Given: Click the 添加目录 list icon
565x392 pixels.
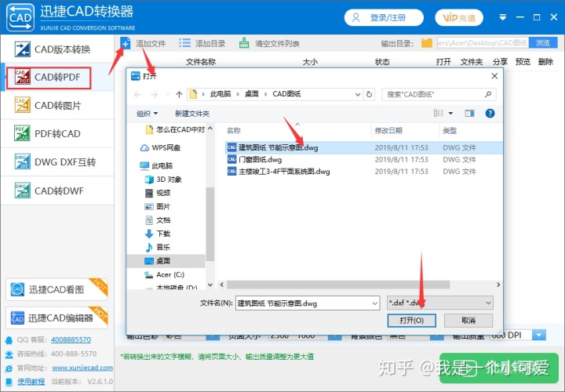Looking at the screenshot, I should [185, 44].
